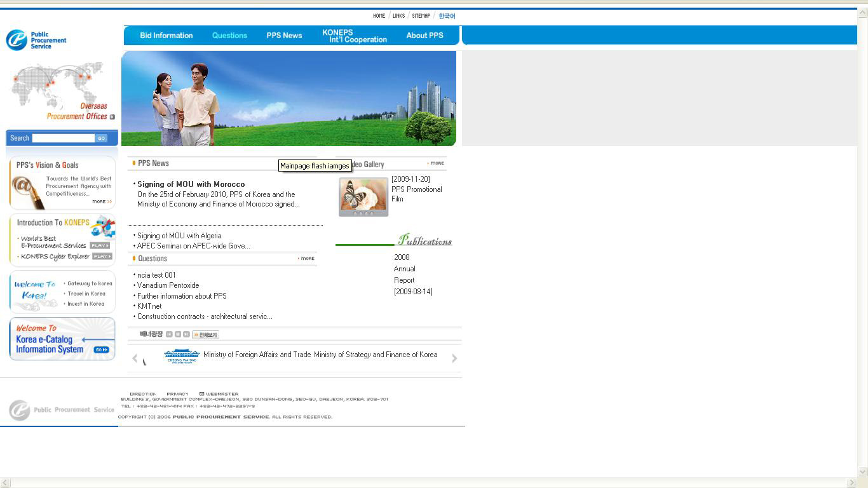
Task: Open the ncia test 001 question
Action: coord(156,275)
